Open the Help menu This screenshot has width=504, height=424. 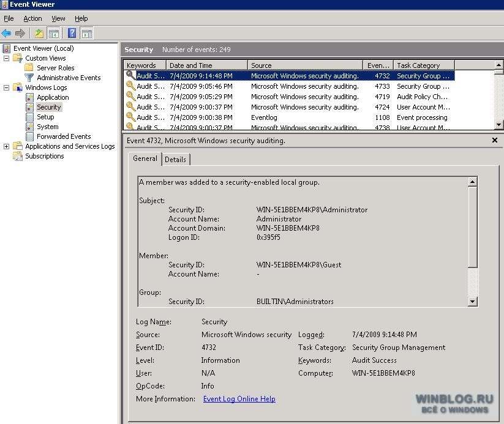point(81,18)
